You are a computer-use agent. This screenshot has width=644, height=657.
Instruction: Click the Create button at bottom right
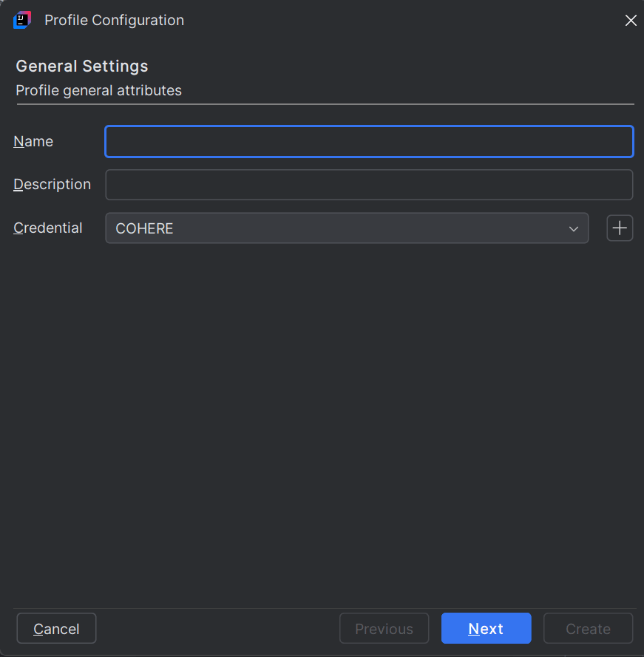tap(588, 628)
